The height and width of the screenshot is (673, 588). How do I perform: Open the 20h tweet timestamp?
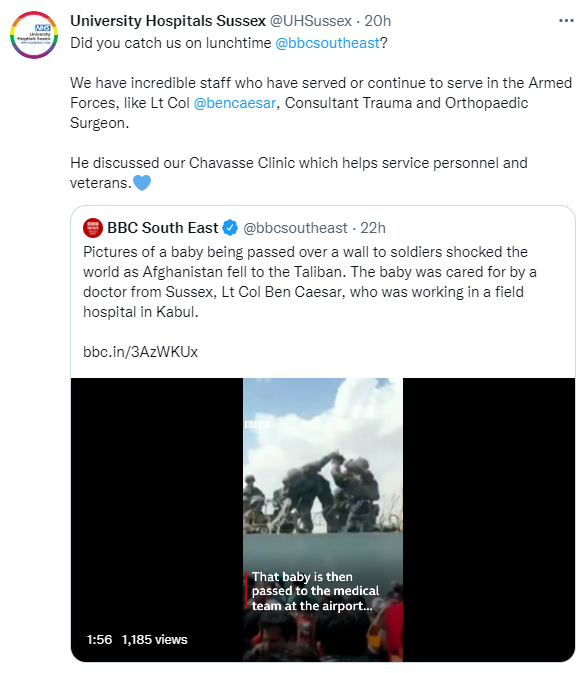[378, 21]
